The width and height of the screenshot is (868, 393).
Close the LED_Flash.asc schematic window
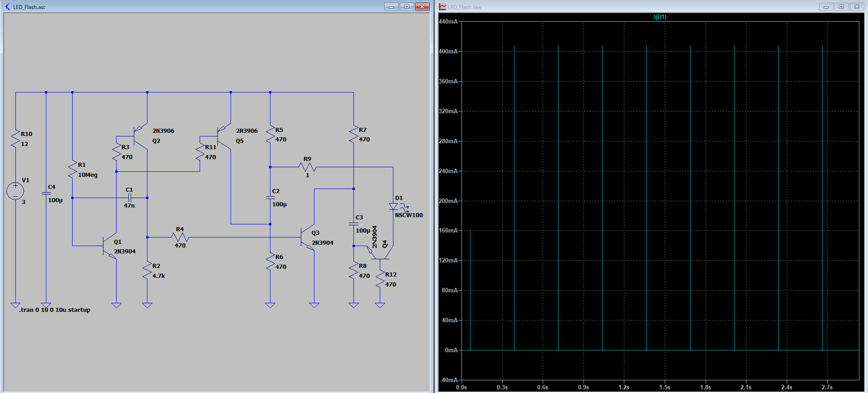422,7
